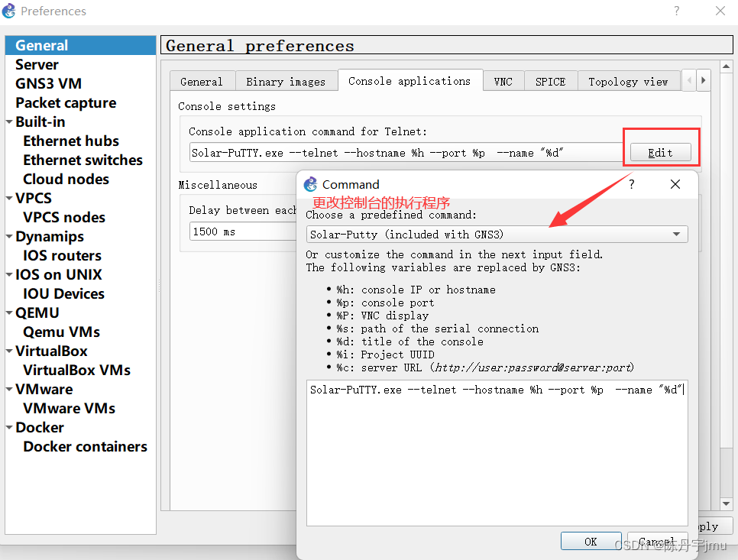Select the IOS on UNIX group label
738x560 pixels.
[58, 274]
